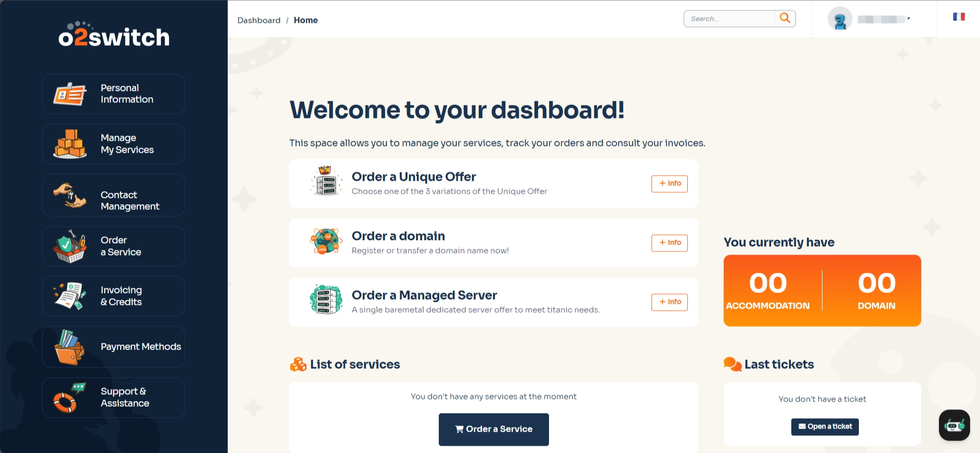Click 'You don't have any services' text
Viewport: 980px width, 453px height.
(x=493, y=396)
